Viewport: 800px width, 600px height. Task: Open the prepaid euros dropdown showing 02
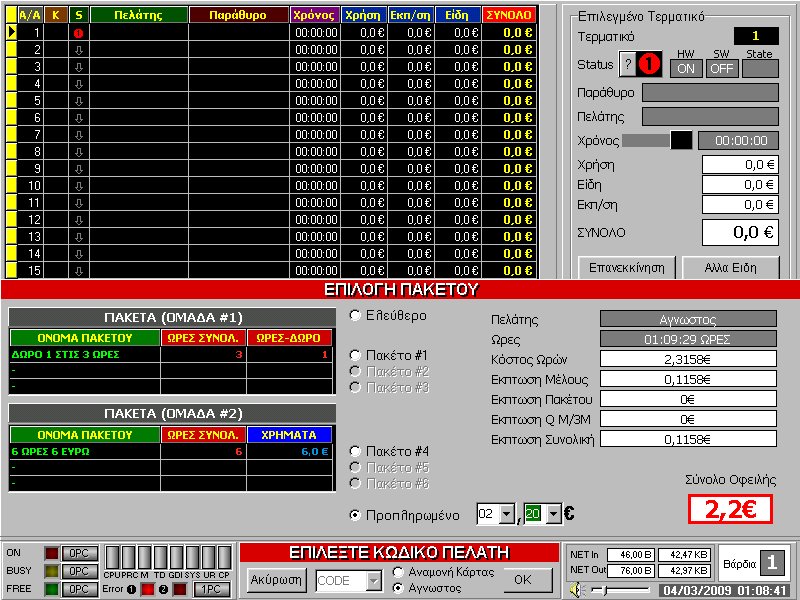pyautogui.click(x=506, y=514)
